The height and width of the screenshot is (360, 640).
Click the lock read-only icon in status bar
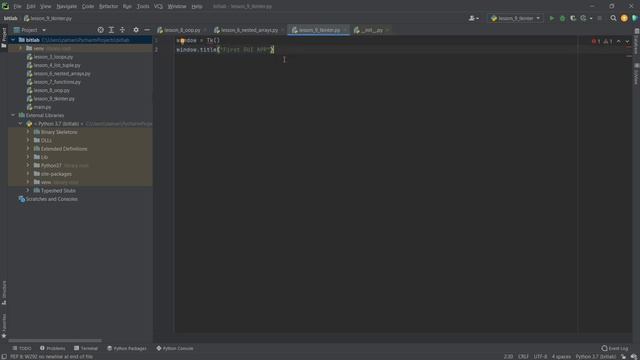coord(623,356)
